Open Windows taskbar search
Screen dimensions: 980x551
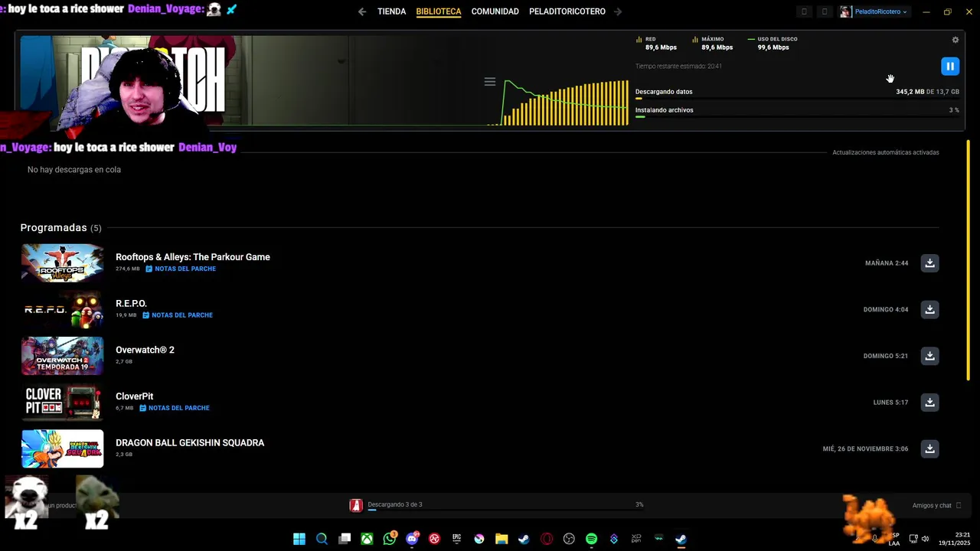(x=322, y=539)
